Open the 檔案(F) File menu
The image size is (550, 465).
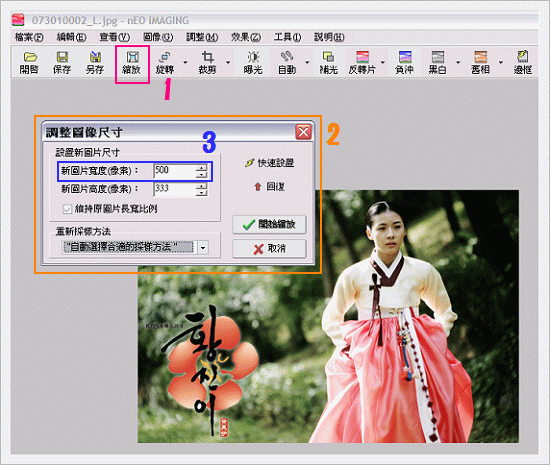29,37
